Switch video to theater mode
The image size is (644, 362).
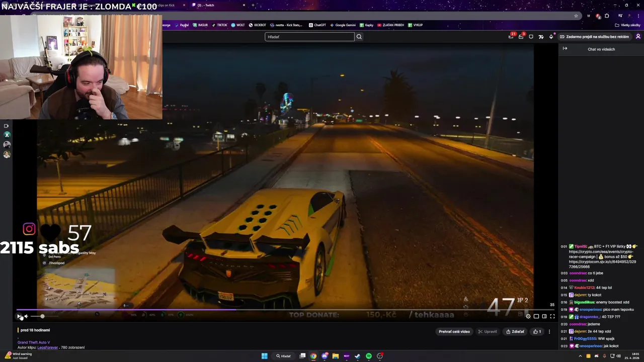tap(544, 316)
